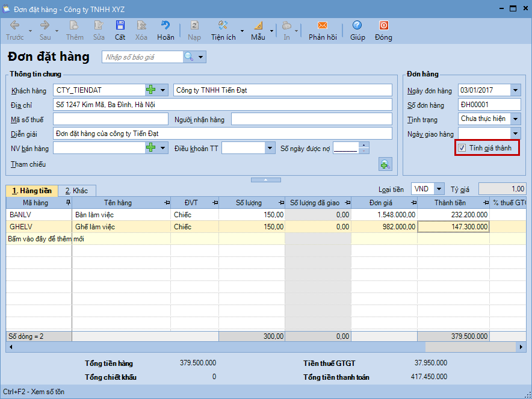Viewport: 532px width, 399px height.
Task: Click 'Bấm vào đây để thêm mới' row
Action: tap(46, 239)
